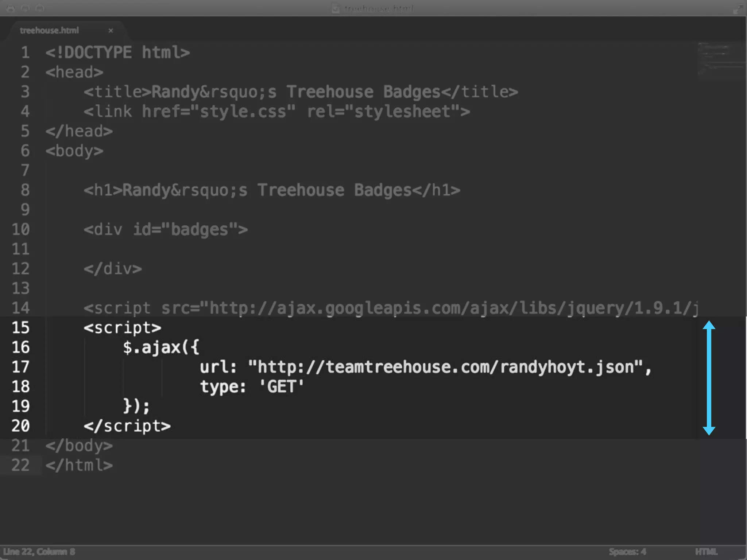747x560 pixels.
Task: Click the closing </body> tag
Action: coord(79,446)
